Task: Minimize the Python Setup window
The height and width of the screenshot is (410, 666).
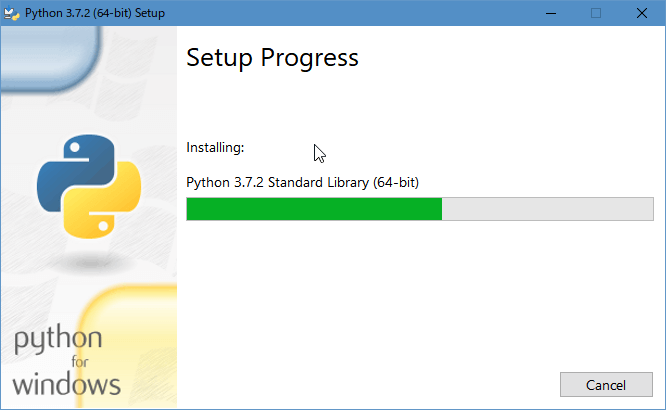Action: click(550, 13)
